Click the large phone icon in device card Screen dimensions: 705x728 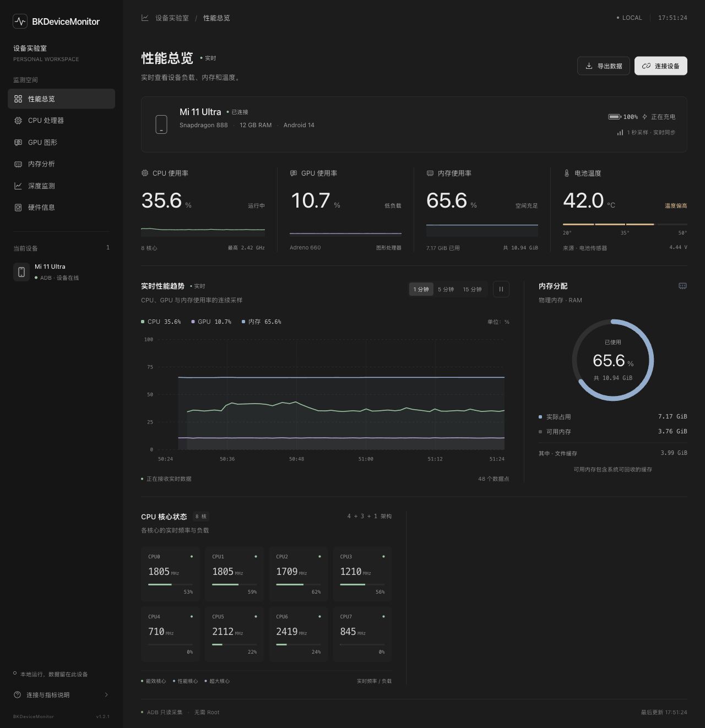(x=161, y=124)
